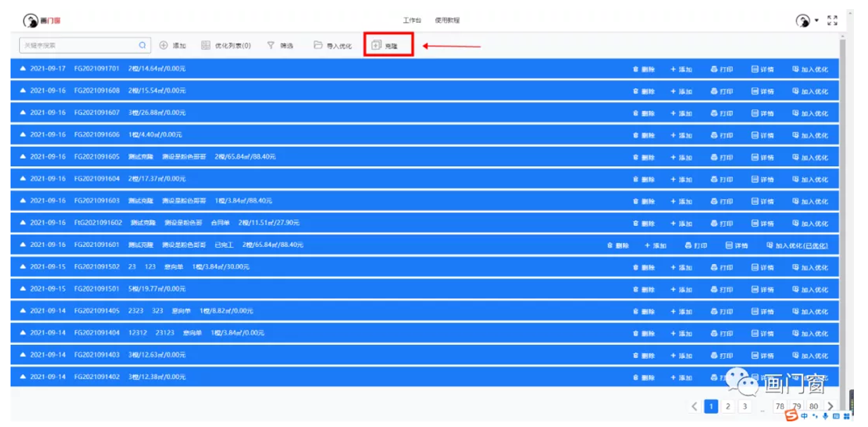868x427 pixels.
Task: Click the 导入优化 folder icon
Action: click(318, 45)
